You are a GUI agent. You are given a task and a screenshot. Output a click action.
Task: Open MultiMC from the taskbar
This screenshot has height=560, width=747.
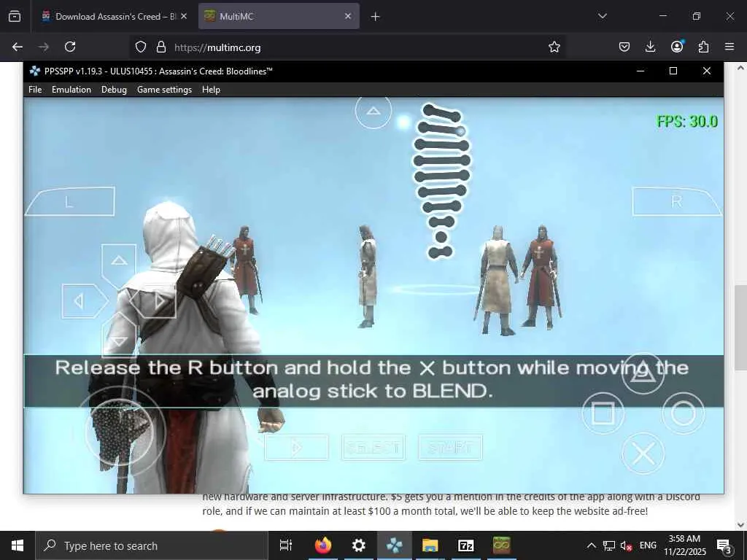[502, 545]
